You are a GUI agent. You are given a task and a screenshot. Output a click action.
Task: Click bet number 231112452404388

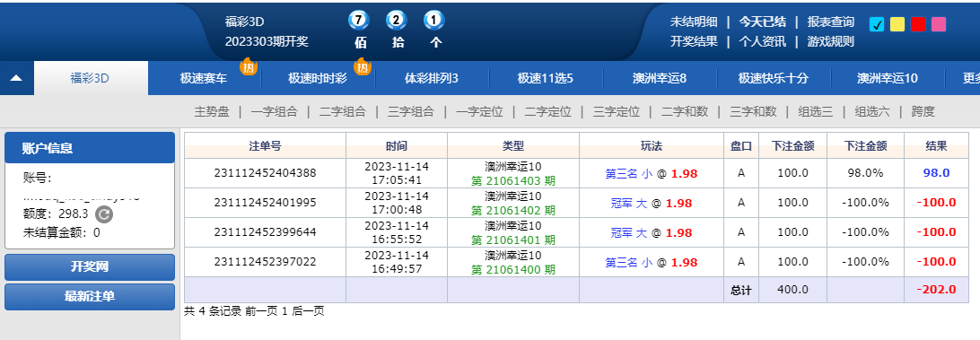point(265,173)
